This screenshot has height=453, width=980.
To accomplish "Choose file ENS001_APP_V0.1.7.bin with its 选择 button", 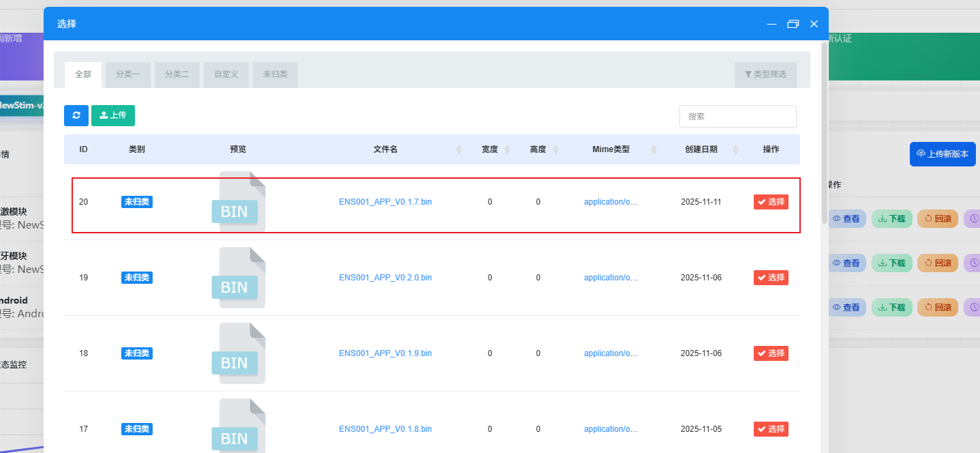I will 771,202.
